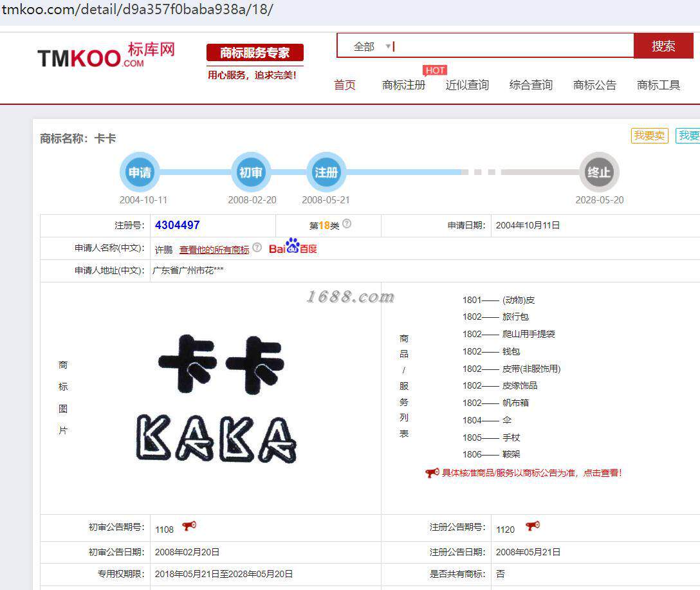Click the 1802—— 皮缘饰品 item
This screenshot has width=700, height=590.
[x=500, y=385]
